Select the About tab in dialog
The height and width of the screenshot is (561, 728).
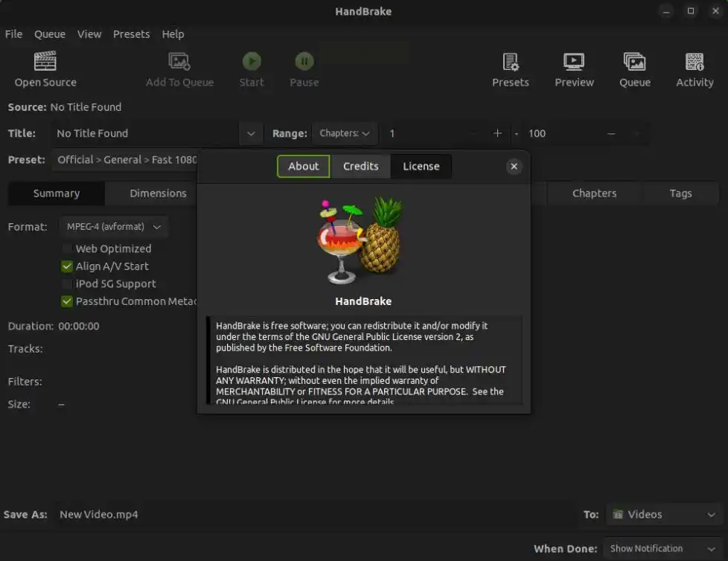303,166
